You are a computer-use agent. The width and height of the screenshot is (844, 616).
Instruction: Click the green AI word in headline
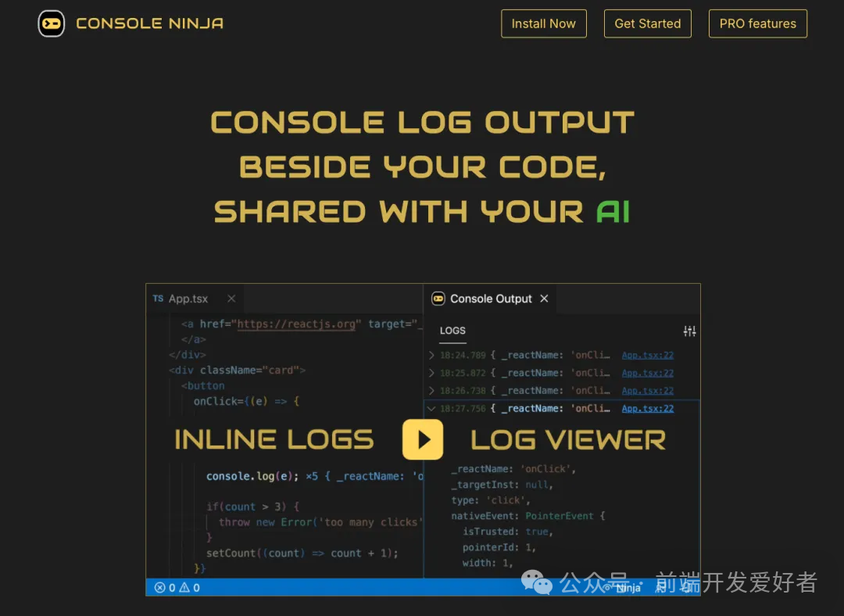coord(613,211)
